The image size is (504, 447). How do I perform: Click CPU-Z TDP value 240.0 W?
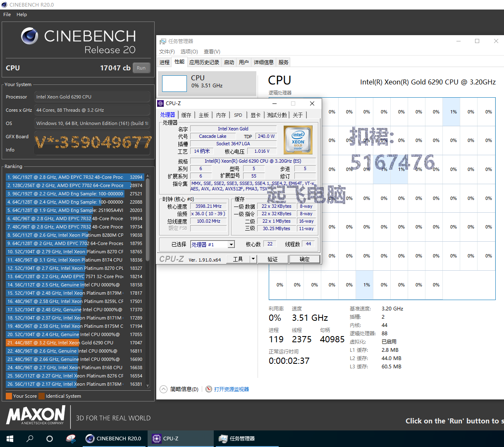click(266, 136)
